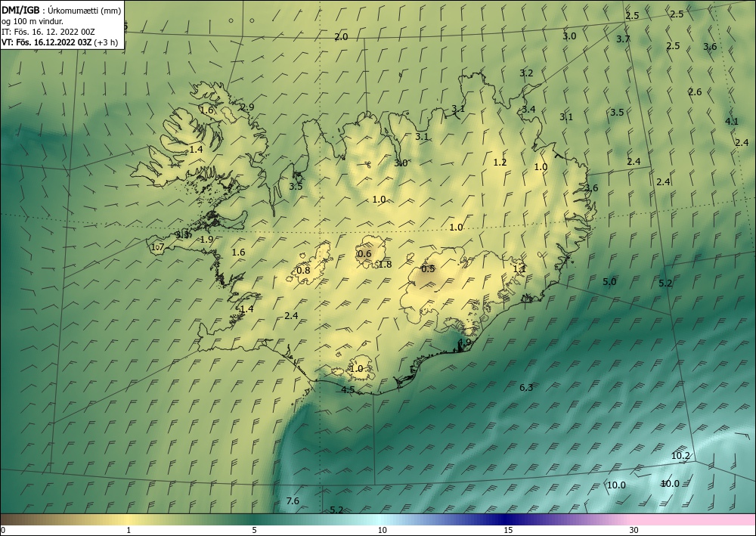Click the 'DMI/IGB : Úrkomumætti (mm)' title text

pyautogui.click(x=61, y=11)
